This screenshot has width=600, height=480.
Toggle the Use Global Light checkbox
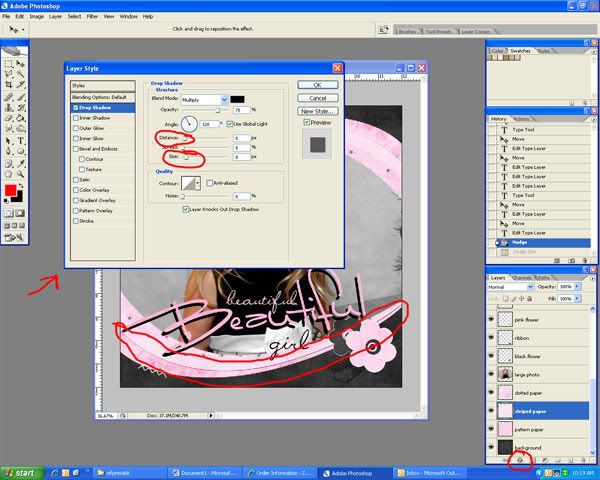[230, 124]
